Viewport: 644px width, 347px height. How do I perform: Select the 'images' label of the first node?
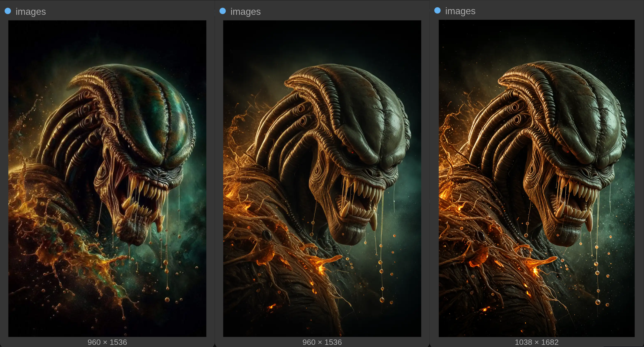(x=31, y=11)
